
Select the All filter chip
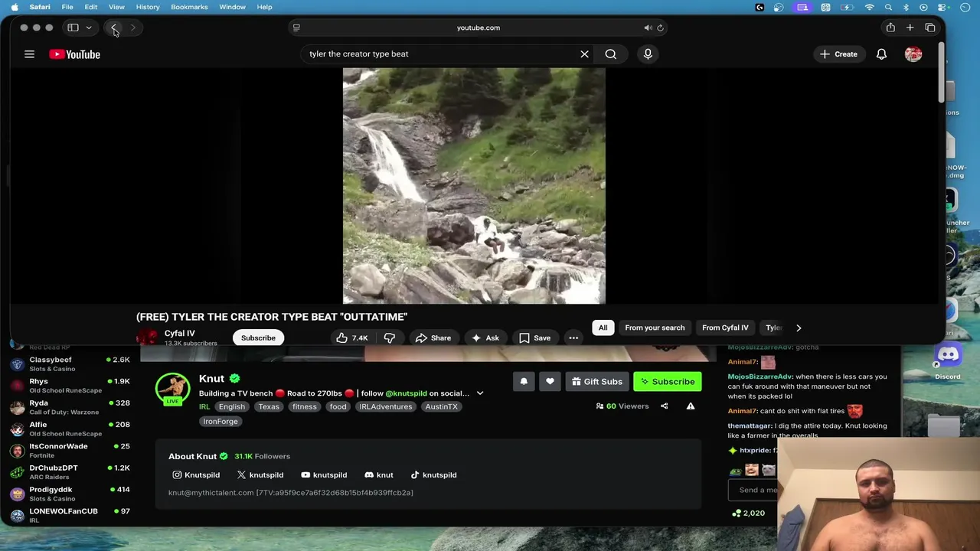tap(603, 328)
